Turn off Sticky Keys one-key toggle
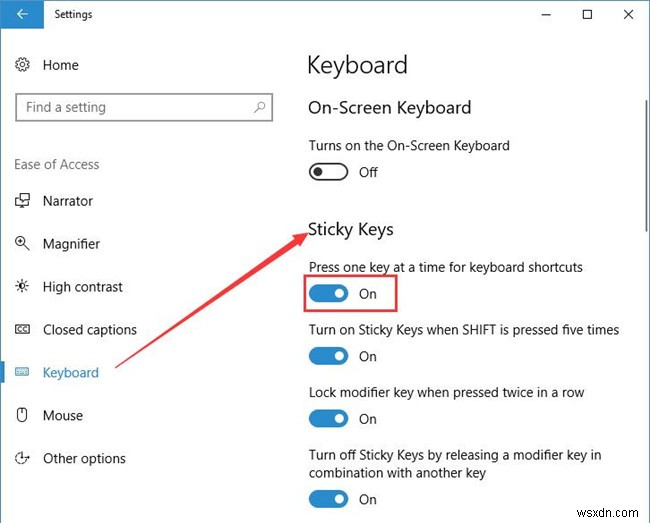The height and width of the screenshot is (523, 650). click(328, 293)
